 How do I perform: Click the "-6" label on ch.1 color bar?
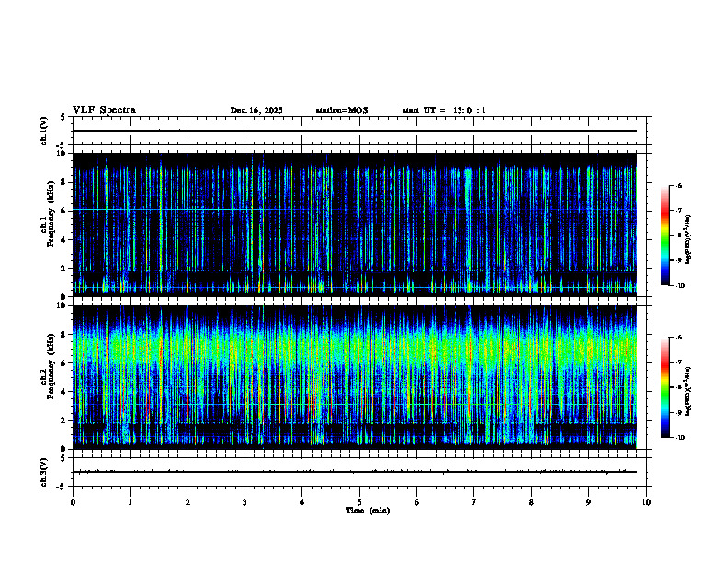pos(678,185)
